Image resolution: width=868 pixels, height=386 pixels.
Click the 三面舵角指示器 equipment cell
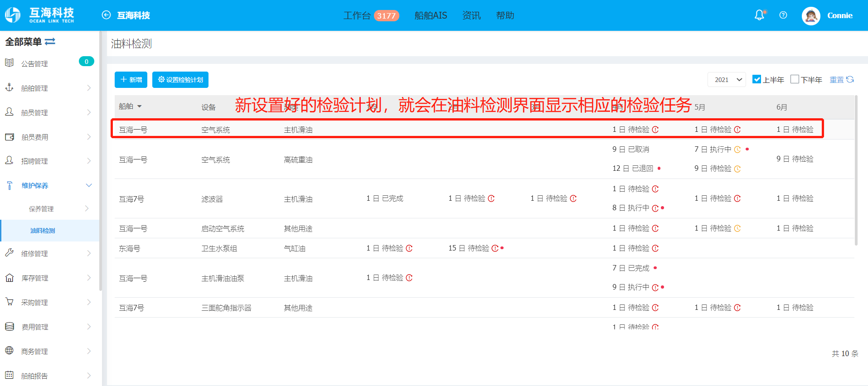(x=226, y=308)
